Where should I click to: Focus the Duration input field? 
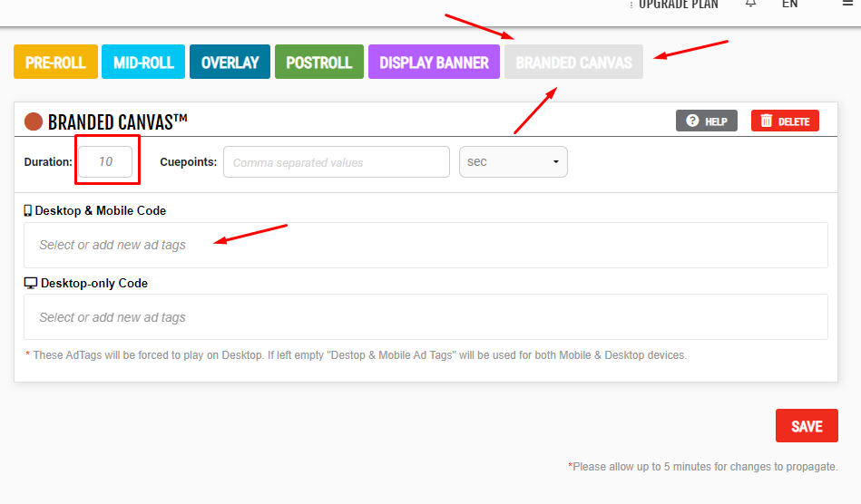pos(105,161)
